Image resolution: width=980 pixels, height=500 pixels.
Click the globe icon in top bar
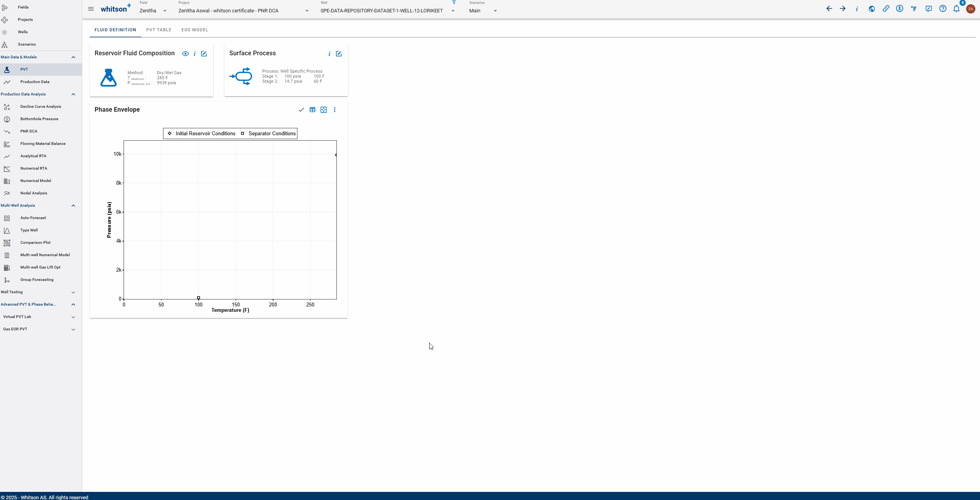coord(872,9)
